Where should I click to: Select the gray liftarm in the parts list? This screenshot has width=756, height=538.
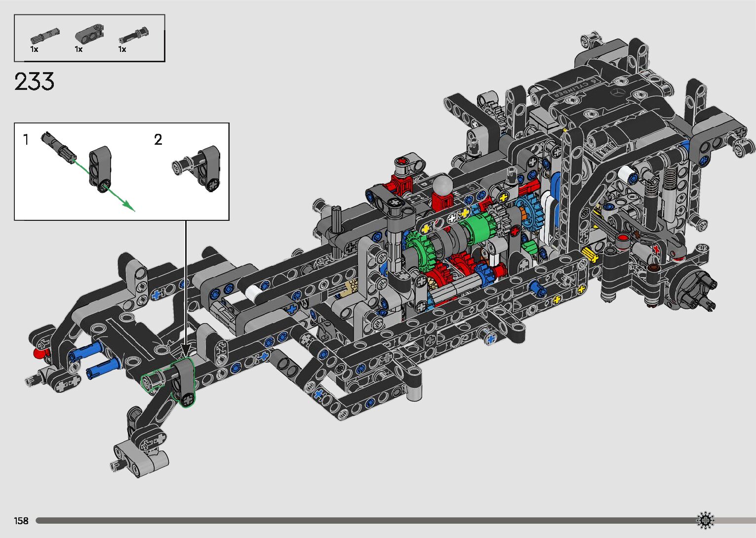[89, 34]
